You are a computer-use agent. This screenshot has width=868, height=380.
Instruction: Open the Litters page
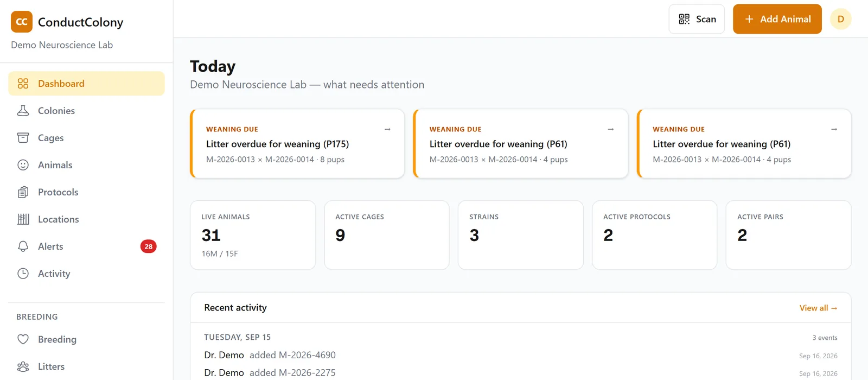(x=86, y=366)
